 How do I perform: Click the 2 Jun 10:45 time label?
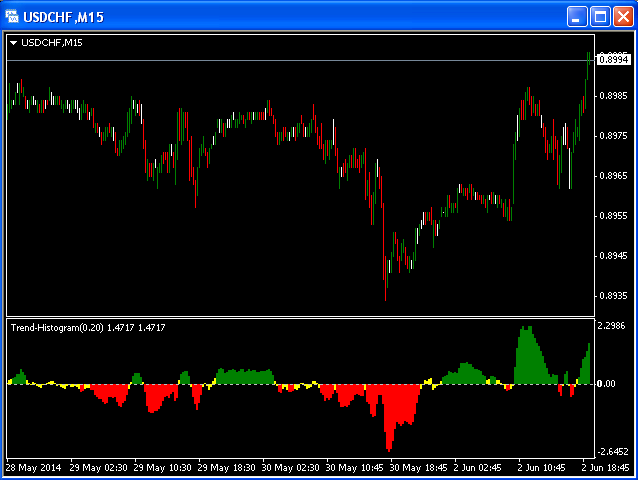tap(542, 468)
